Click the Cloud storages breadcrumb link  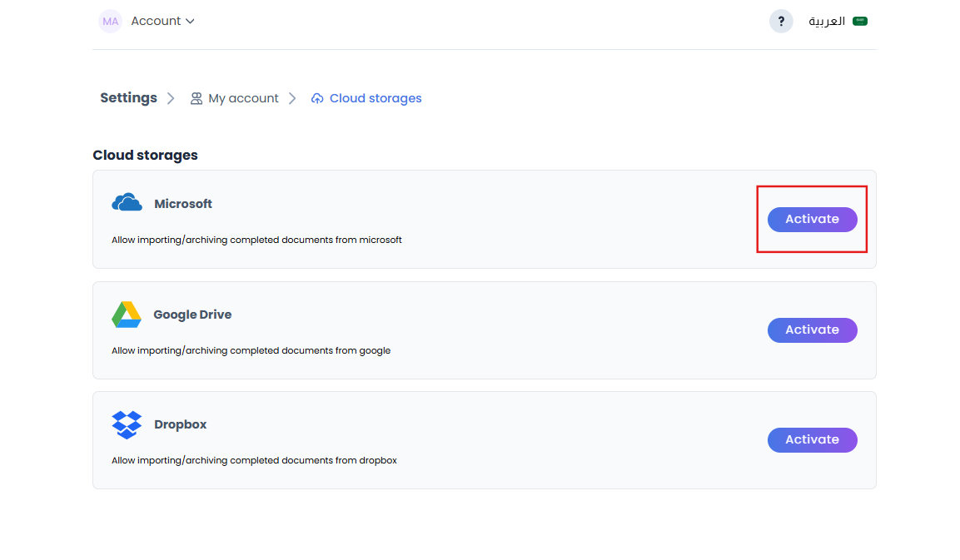click(x=376, y=98)
